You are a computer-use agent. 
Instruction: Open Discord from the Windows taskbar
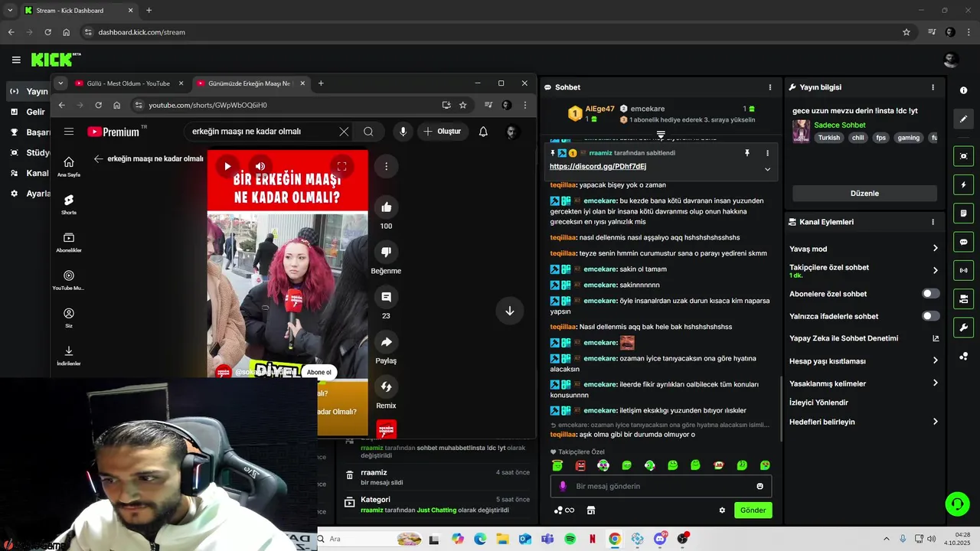coord(660,539)
